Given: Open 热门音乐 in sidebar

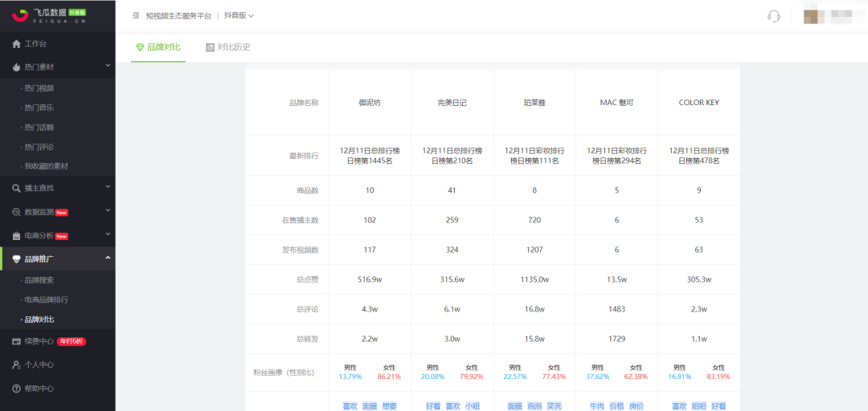Looking at the screenshot, I should [39, 108].
